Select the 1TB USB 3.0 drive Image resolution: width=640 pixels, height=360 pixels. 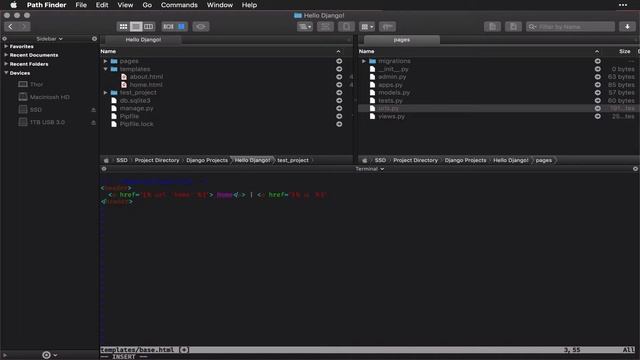47,122
